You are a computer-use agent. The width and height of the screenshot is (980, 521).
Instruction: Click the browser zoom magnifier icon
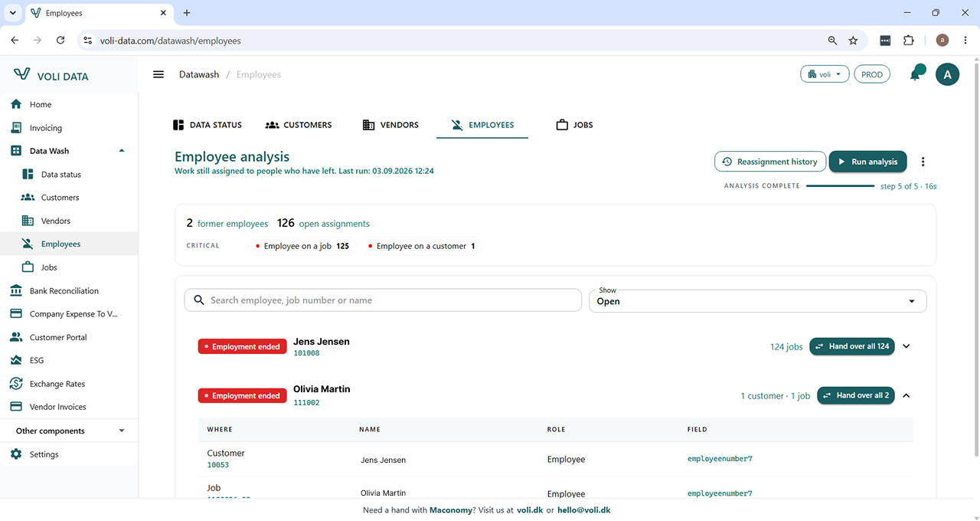click(x=832, y=41)
